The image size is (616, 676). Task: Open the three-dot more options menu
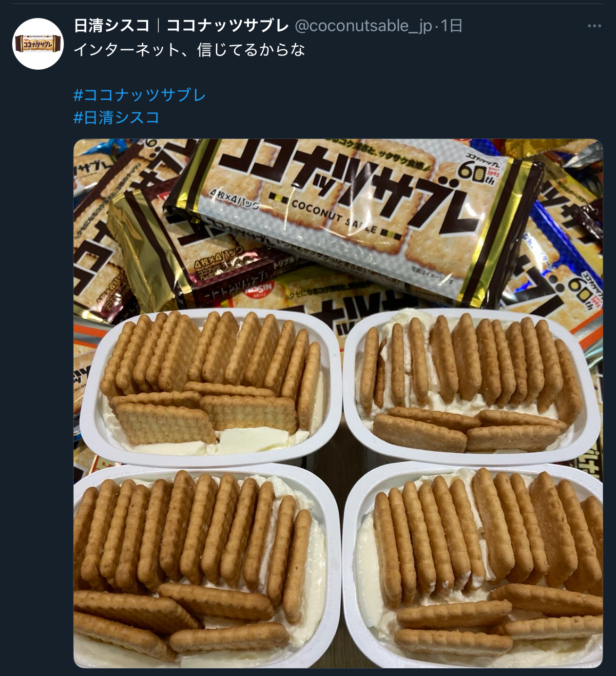594,26
